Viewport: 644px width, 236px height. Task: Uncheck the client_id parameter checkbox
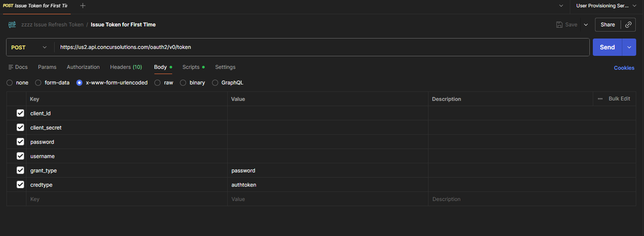click(x=20, y=113)
